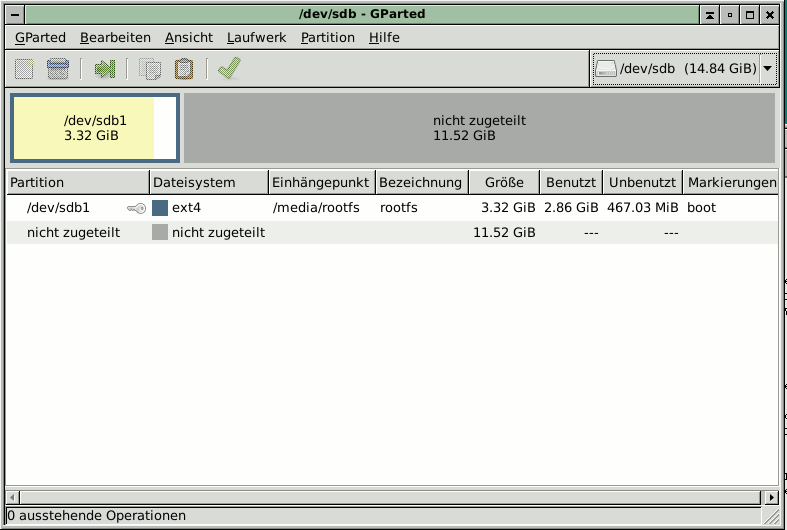Screen dimensions: 787x530
Task: Click the New partition toolbar icon
Action: (x=25, y=69)
